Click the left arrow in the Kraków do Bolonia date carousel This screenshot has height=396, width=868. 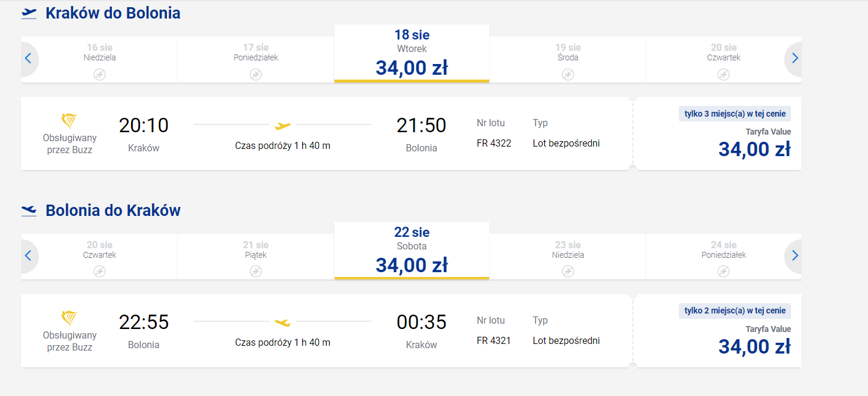point(28,59)
